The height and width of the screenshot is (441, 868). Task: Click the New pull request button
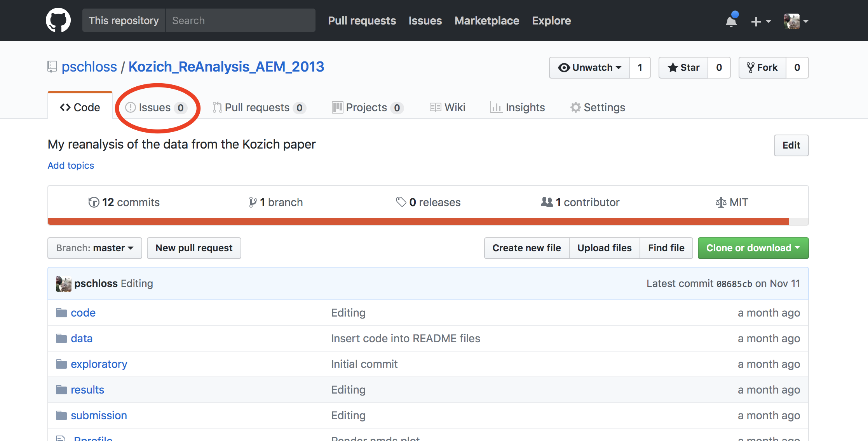click(194, 248)
